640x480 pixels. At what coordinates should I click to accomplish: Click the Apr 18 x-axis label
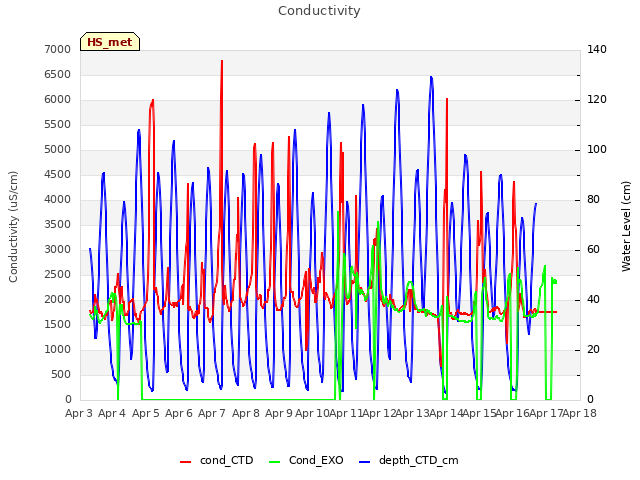(580, 413)
